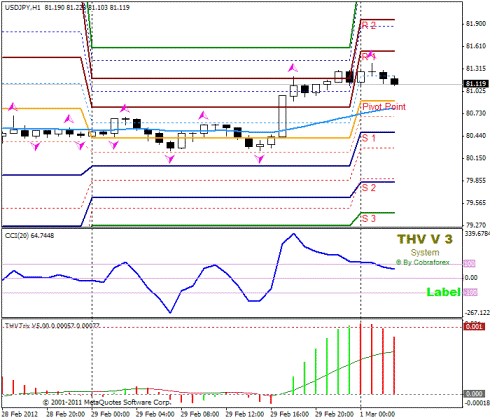This screenshot has width=490, height=420.
Task: Select the S 1 support label
Action: [369, 138]
